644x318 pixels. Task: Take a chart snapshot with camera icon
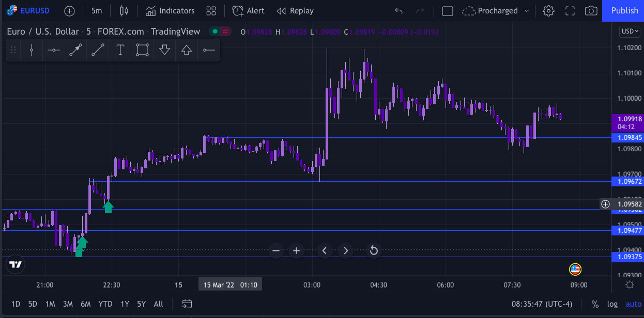click(x=591, y=11)
